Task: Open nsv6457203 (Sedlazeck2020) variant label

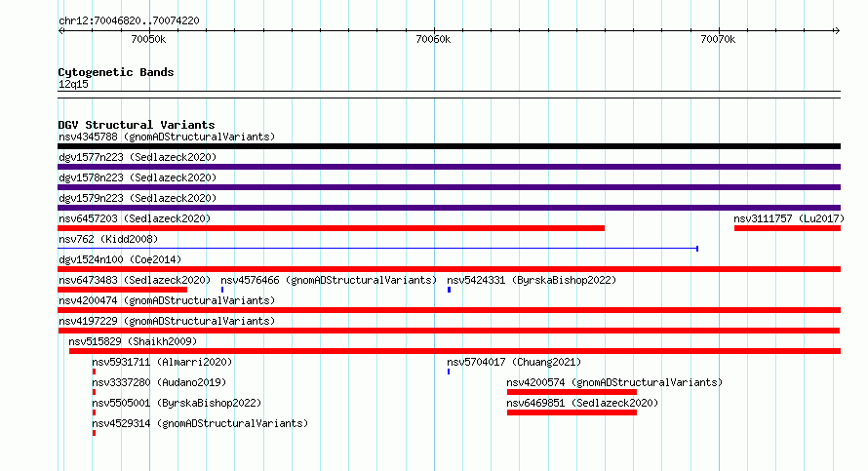Action: pos(135,218)
